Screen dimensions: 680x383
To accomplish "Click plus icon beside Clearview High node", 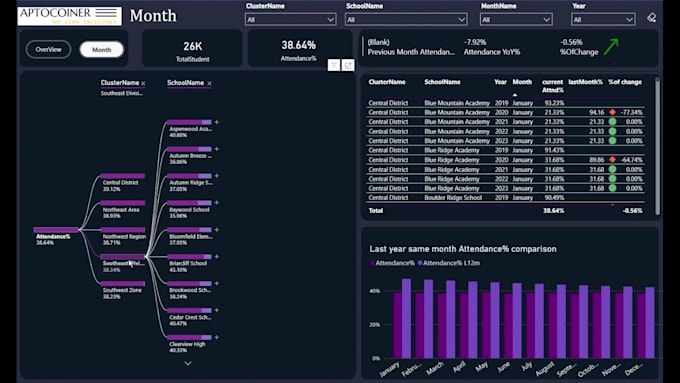I will [x=216, y=337].
